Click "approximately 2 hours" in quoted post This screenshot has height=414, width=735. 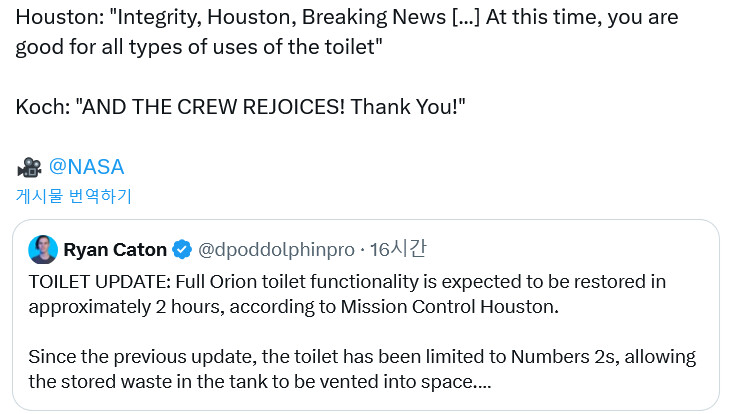tap(110, 307)
